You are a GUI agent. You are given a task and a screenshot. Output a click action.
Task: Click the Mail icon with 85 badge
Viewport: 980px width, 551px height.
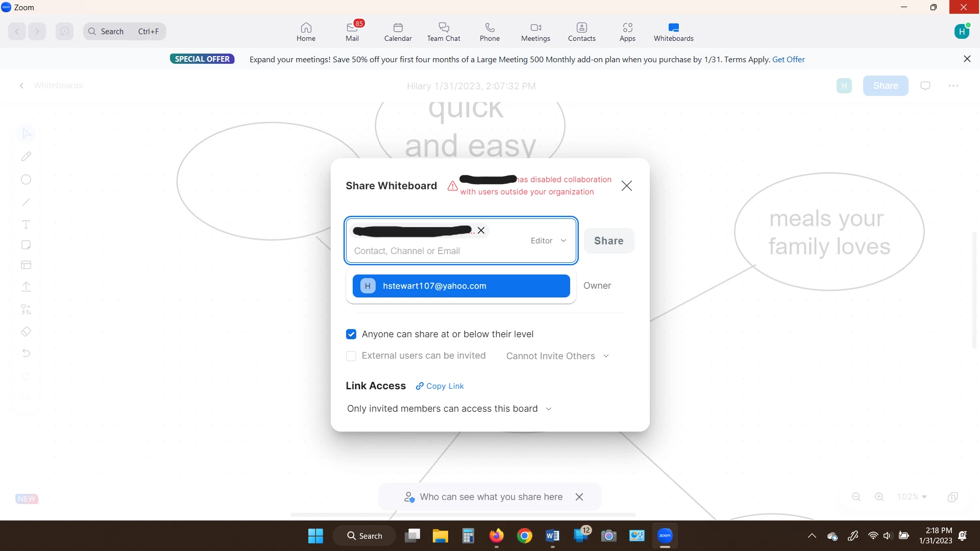[x=352, y=28]
